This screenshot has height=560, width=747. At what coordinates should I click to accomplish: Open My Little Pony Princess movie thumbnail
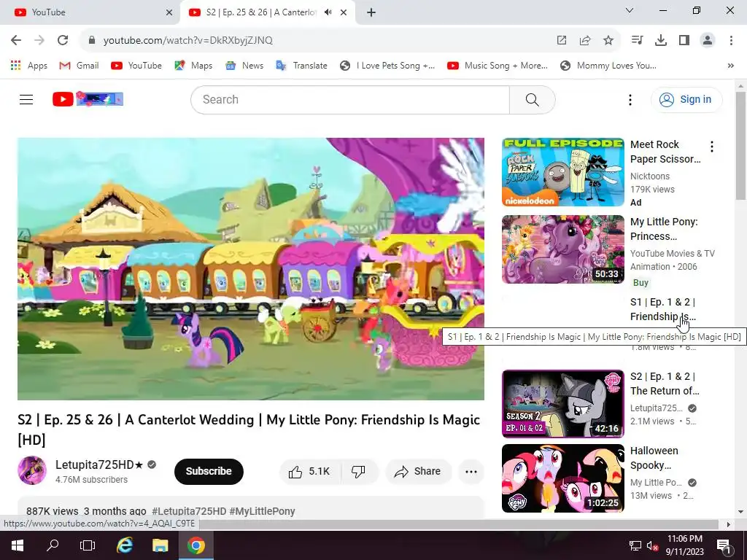point(562,249)
